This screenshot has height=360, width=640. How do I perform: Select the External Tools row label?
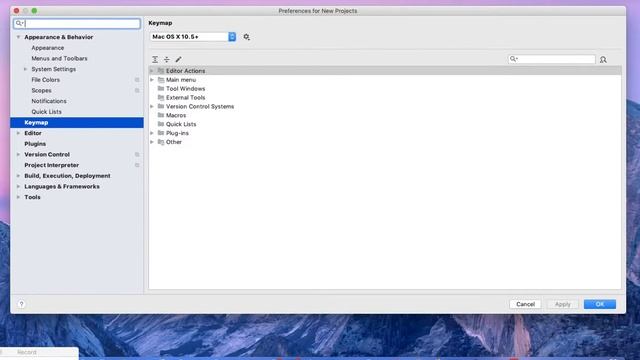click(185, 98)
